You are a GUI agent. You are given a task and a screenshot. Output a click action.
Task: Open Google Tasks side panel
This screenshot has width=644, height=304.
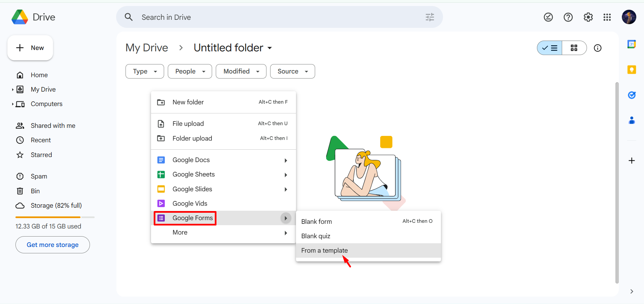pyautogui.click(x=632, y=95)
